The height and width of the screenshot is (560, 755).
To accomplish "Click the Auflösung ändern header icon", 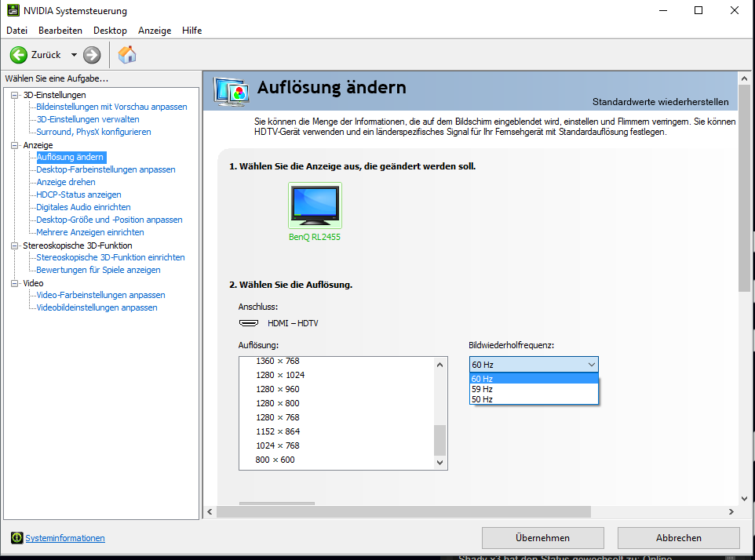I will 231,92.
